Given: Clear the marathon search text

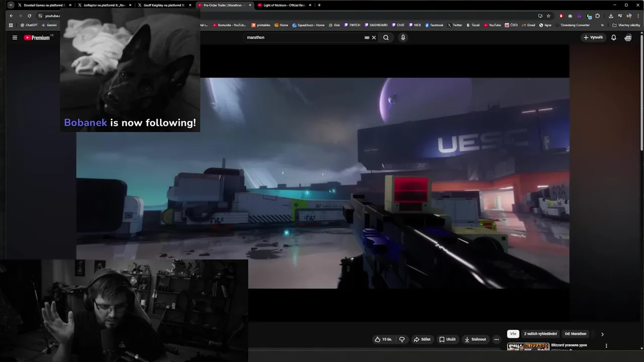Looking at the screenshot, I should pyautogui.click(x=374, y=38).
